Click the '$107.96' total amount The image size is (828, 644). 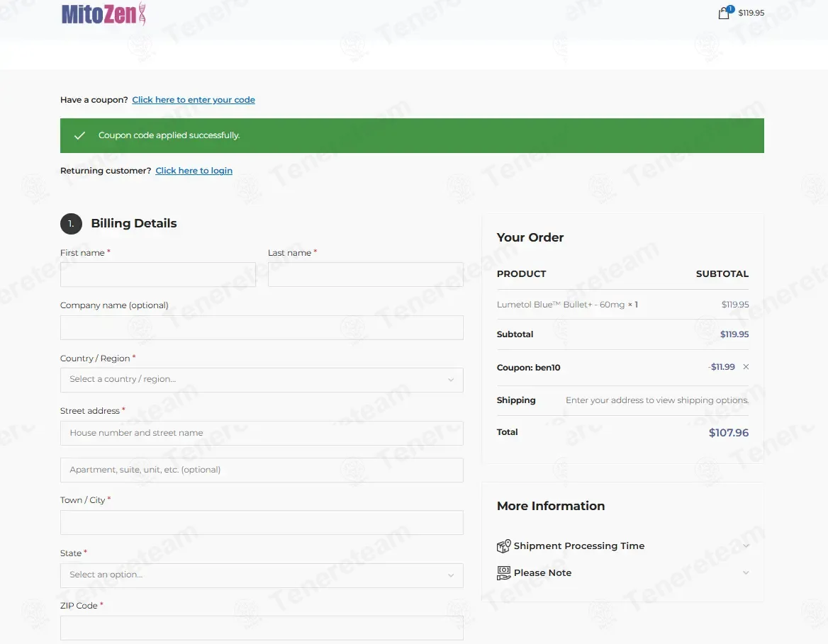pyautogui.click(x=728, y=433)
